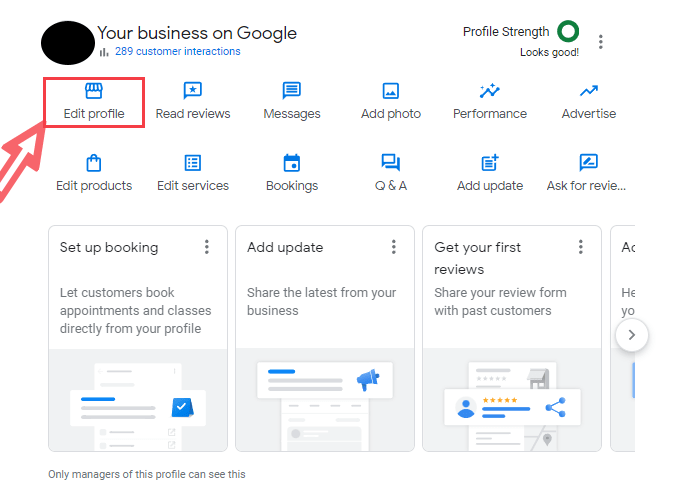
Task: Open options menu on Set up booking card
Action: (x=207, y=247)
